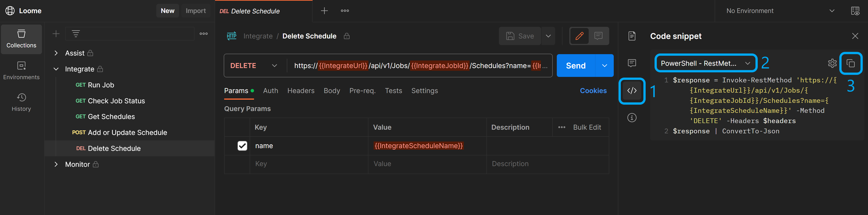
Task: Open the Collections sidebar tab
Action: (x=21, y=39)
